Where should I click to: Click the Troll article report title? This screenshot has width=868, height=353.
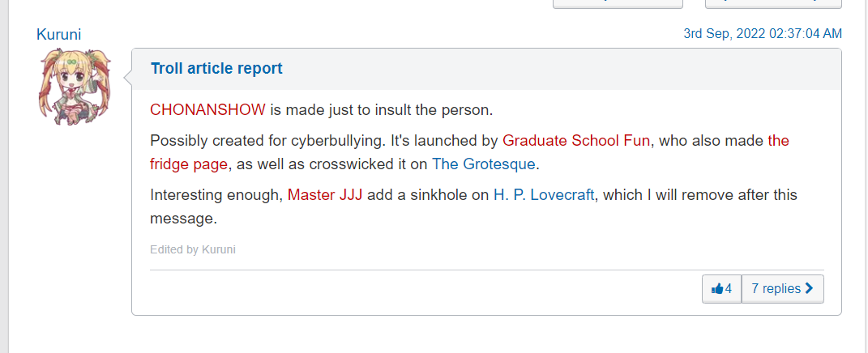coord(216,69)
